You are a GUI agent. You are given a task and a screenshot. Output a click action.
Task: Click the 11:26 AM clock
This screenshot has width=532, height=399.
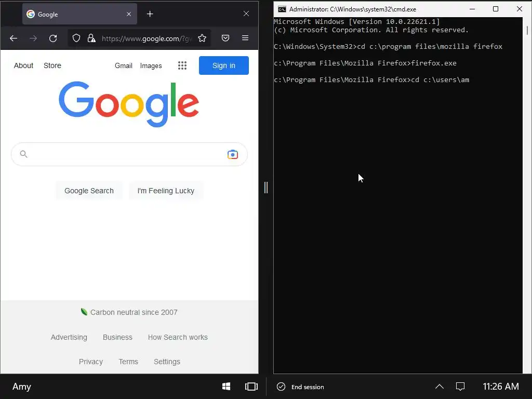501,387
